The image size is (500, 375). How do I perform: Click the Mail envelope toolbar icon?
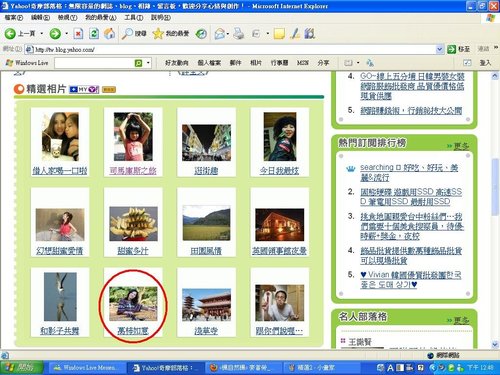tap(219, 33)
